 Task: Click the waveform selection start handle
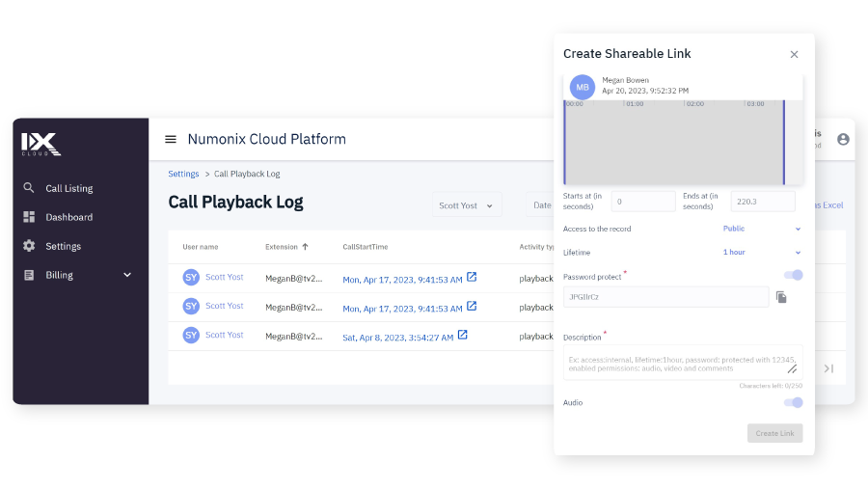pos(564,143)
